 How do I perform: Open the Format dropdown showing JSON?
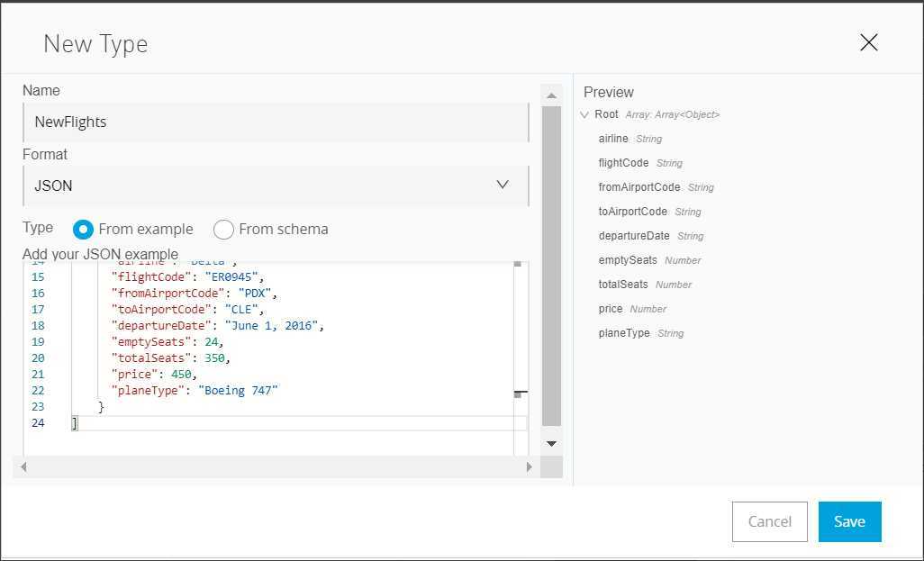tap(275, 185)
